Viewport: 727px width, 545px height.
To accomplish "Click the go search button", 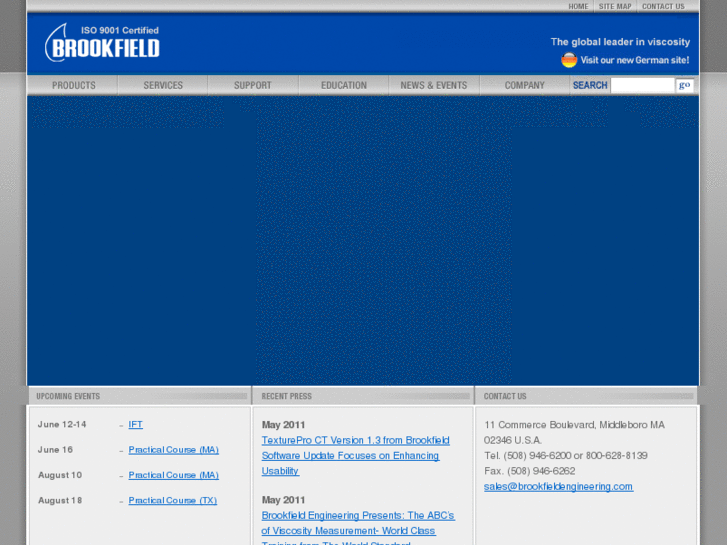I will pos(684,85).
